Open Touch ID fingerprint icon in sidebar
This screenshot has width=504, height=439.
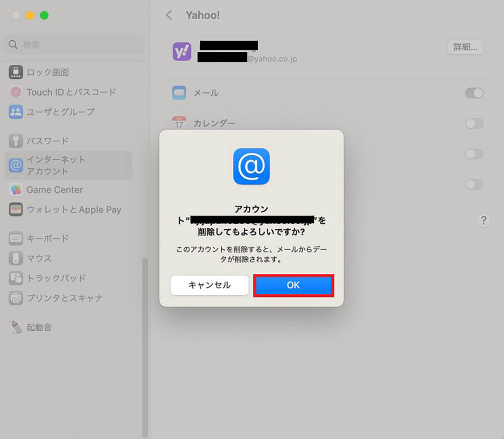[16, 92]
